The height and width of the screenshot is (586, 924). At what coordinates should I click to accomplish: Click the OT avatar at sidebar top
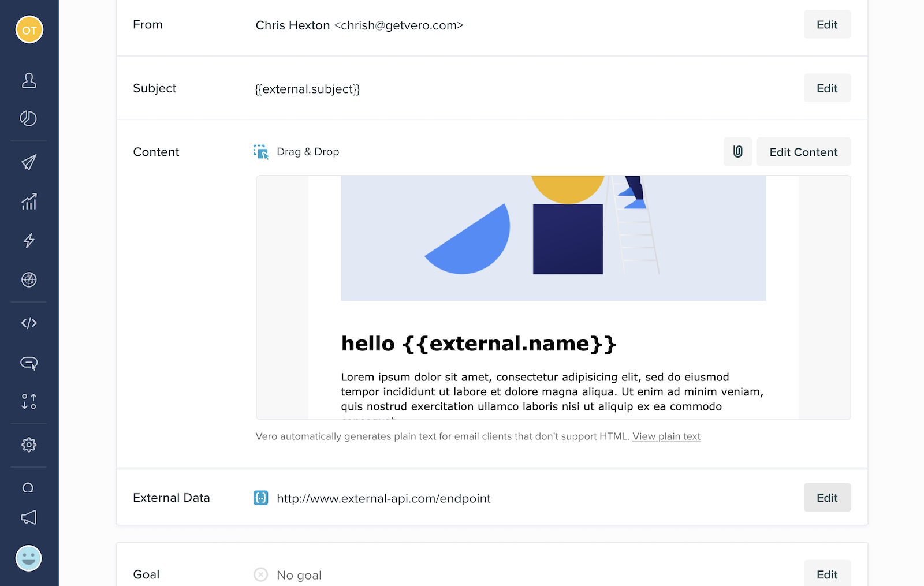point(29,29)
